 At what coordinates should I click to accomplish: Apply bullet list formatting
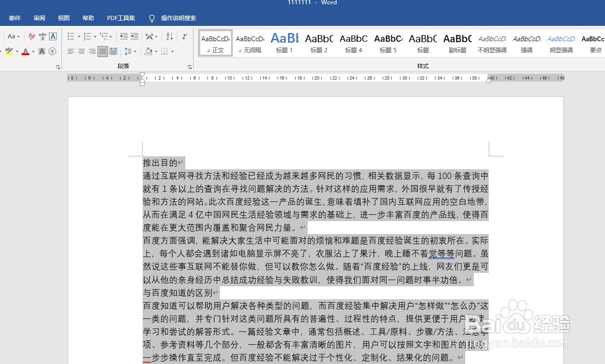[71, 36]
